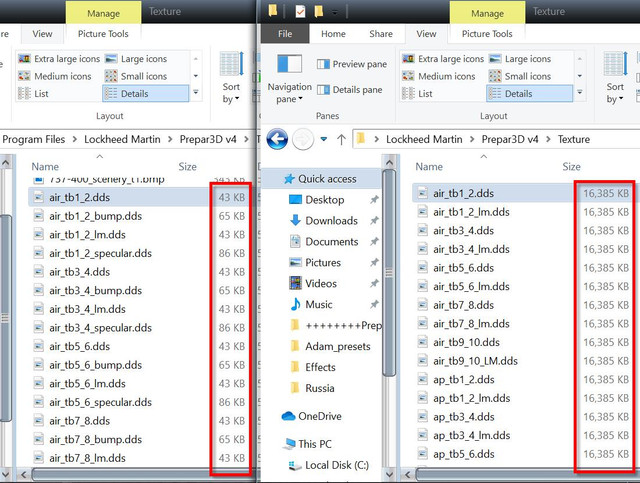Open Russia folder in navigation pane
The height and width of the screenshot is (483, 640).
click(x=320, y=388)
